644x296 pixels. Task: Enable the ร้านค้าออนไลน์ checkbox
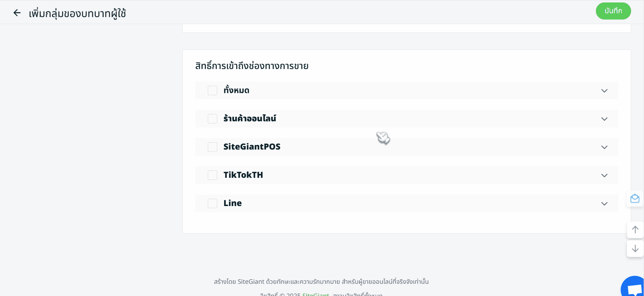tap(212, 119)
